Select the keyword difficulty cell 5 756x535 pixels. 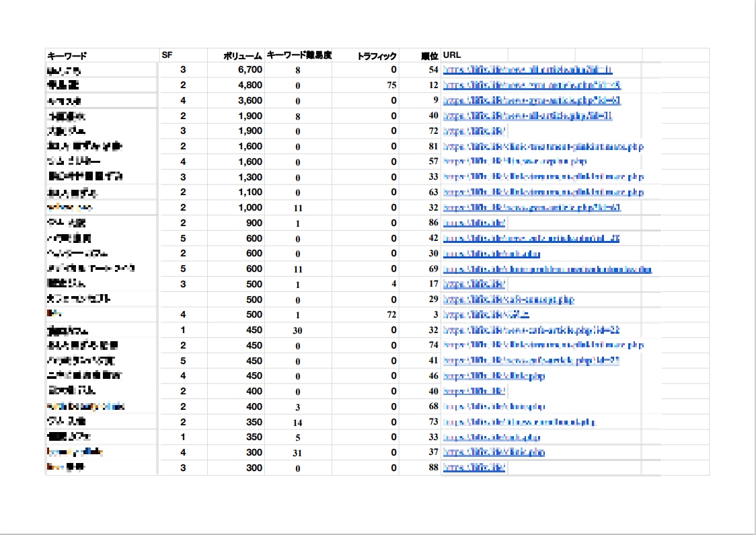(297, 437)
